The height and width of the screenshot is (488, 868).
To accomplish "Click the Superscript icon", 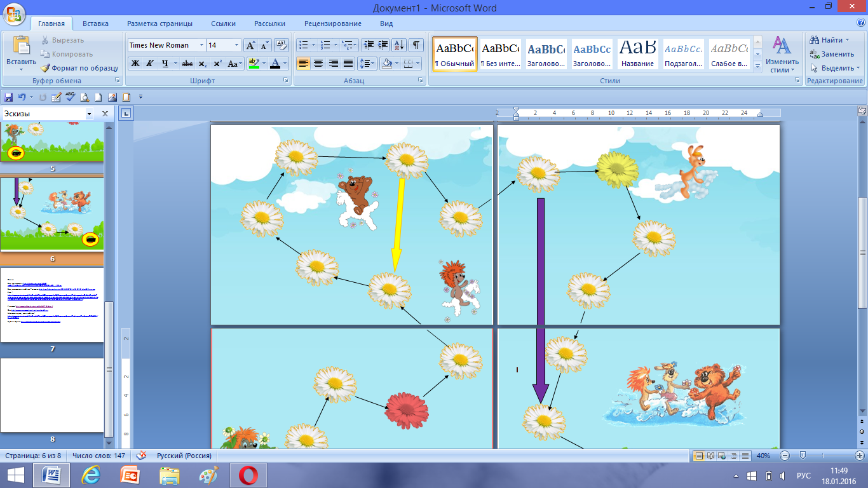I will tap(217, 64).
